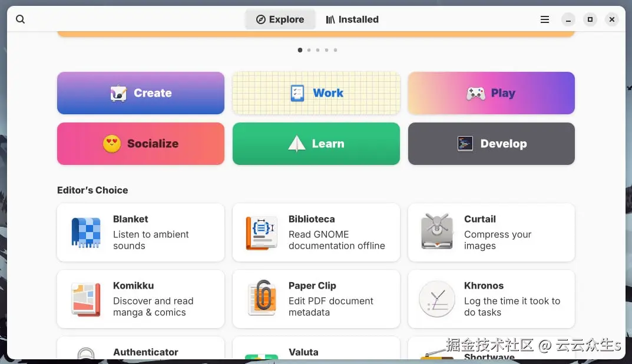The width and height of the screenshot is (632, 364).
Task: Open the Create category
Action: pos(141,93)
